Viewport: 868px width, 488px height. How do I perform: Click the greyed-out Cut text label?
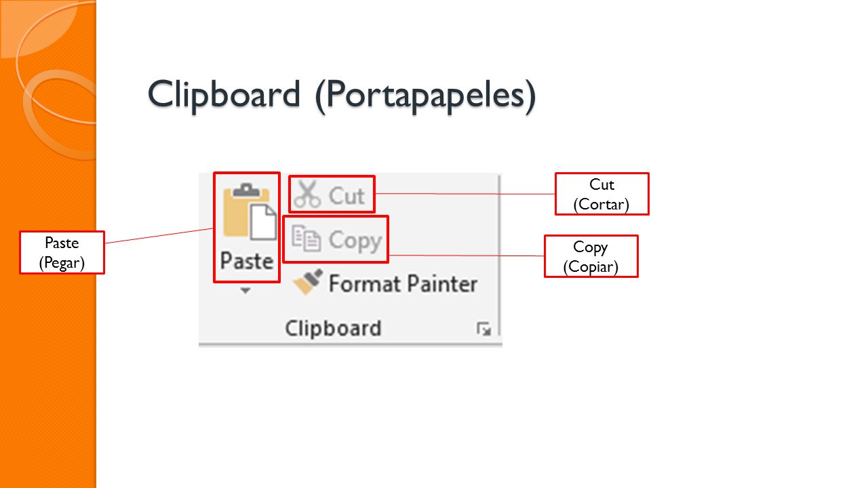(x=347, y=196)
